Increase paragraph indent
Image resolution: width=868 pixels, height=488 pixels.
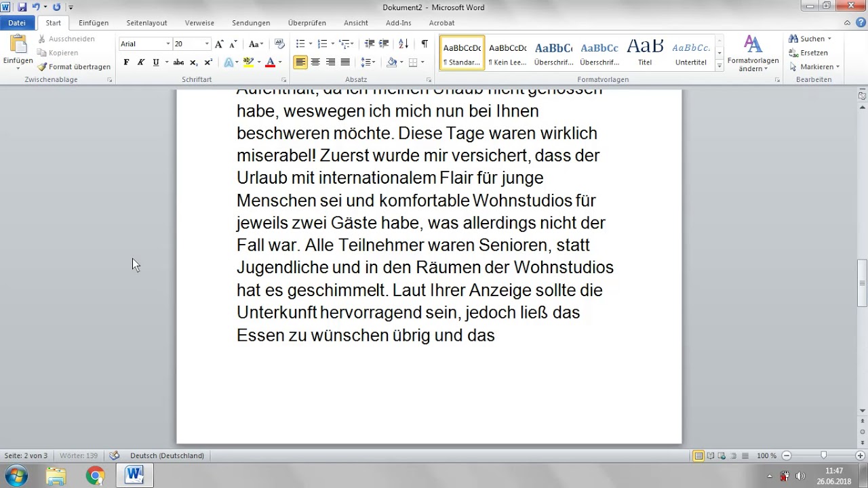(384, 44)
